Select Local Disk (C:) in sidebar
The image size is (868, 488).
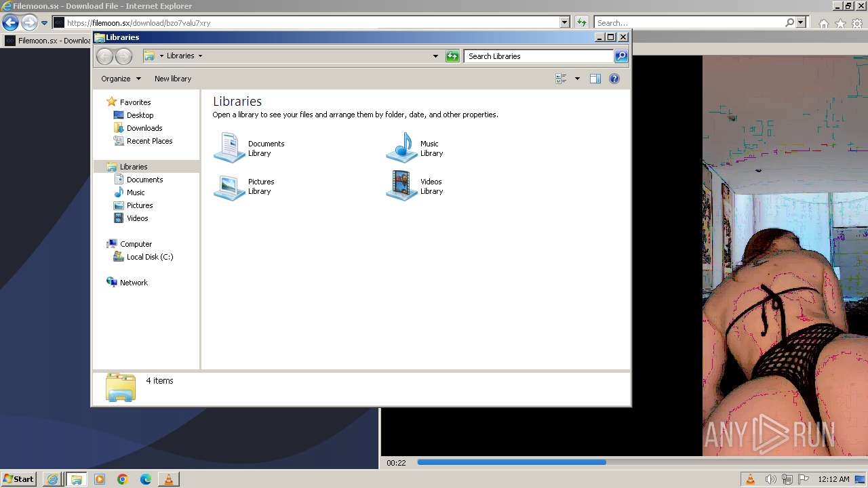click(149, 257)
